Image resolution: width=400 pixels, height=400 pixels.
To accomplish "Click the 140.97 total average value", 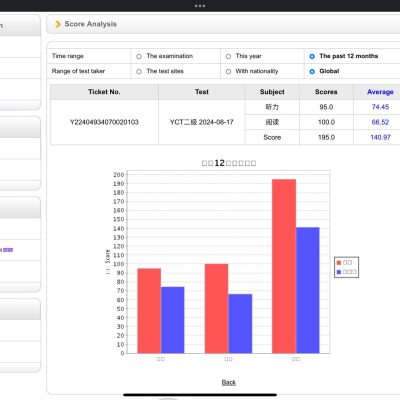I will tap(380, 137).
